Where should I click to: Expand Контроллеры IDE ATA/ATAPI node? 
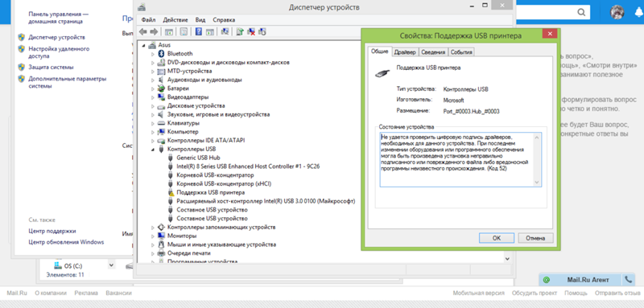153,141
